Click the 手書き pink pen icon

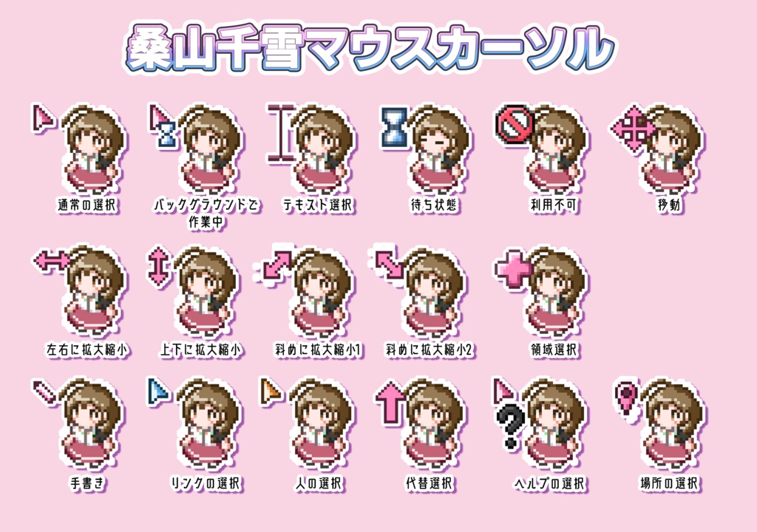click(x=44, y=392)
